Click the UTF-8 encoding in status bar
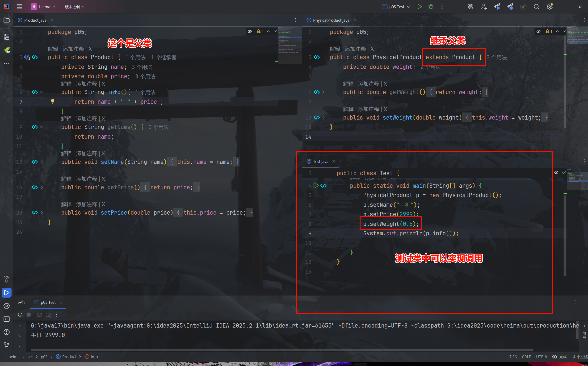The height and width of the screenshot is (366, 588). coord(541,357)
